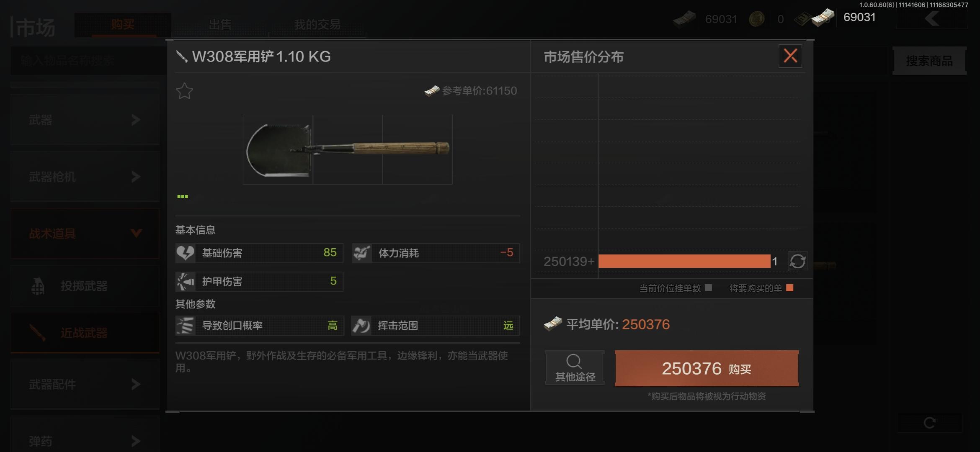This screenshot has height=452, width=980.
Task: Collapse the 战术道具 category
Action: point(85,234)
